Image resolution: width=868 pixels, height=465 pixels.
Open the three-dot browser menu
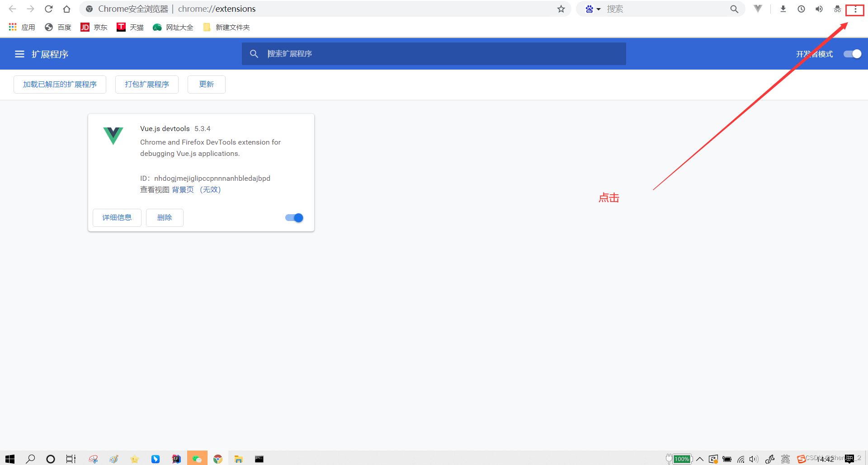tap(855, 9)
